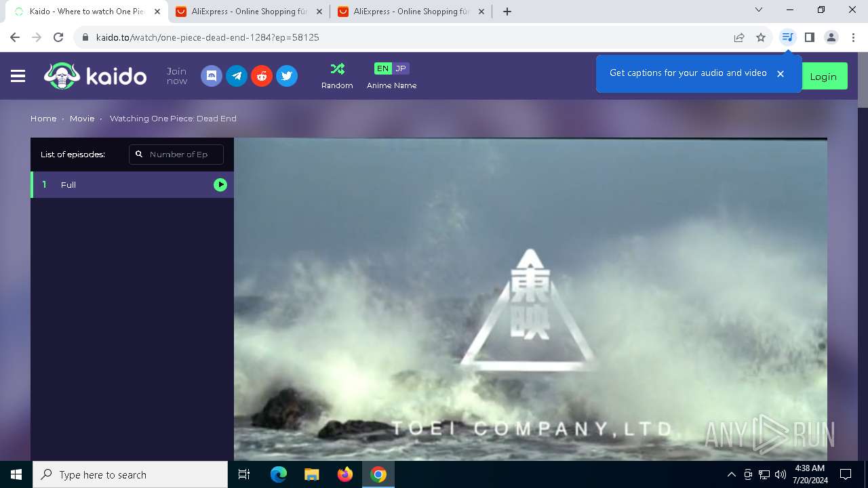Click the episode number search field

tap(176, 155)
